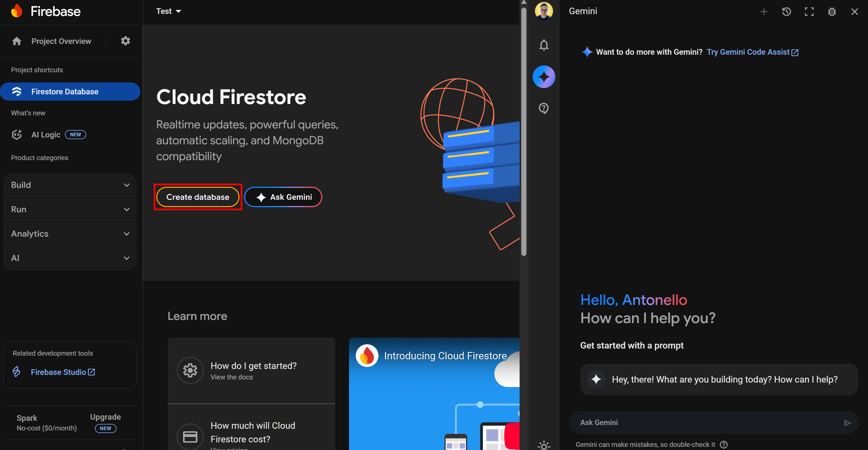The height and width of the screenshot is (450, 868).
Task: Click the notifications bell icon
Action: [543, 45]
